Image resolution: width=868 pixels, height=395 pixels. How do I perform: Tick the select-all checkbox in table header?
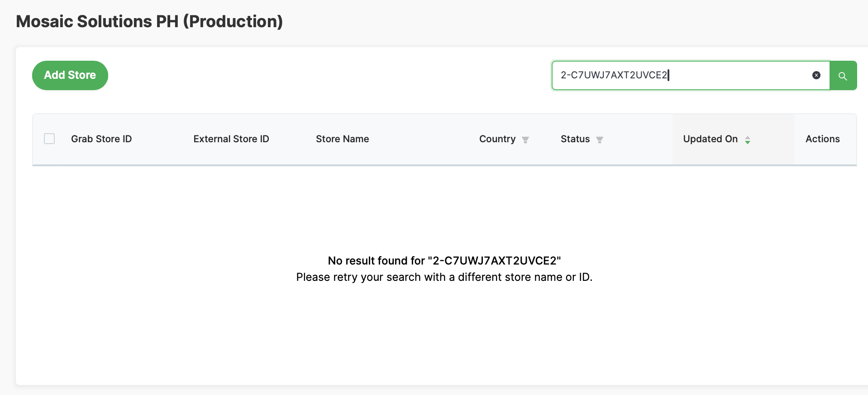pyautogui.click(x=49, y=139)
